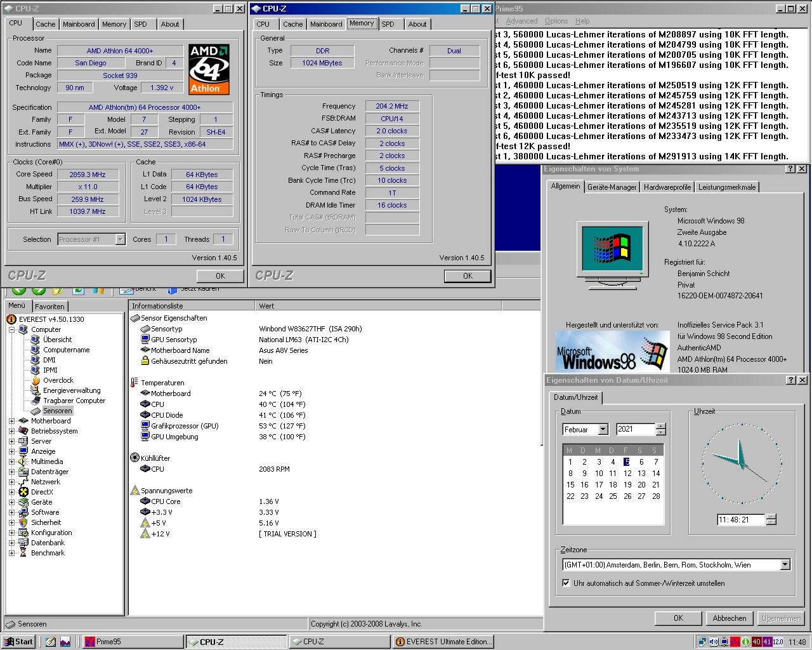Click the Grafikprozessor (GPU) row

[x=224, y=426]
